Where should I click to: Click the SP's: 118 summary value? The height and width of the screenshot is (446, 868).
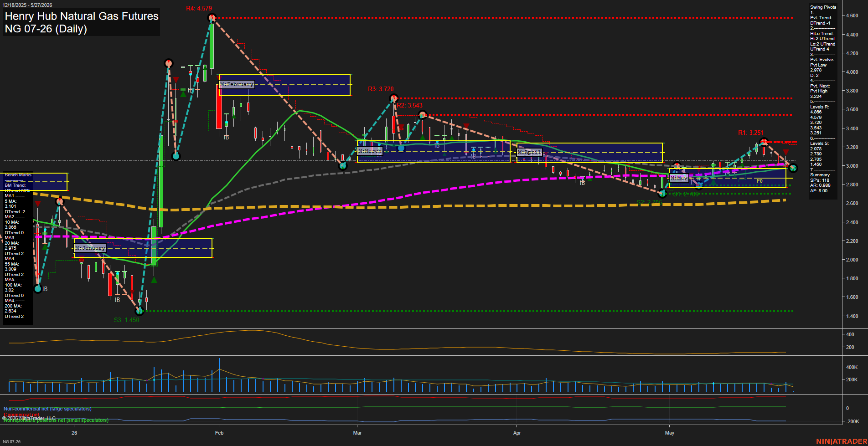(x=820, y=180)
